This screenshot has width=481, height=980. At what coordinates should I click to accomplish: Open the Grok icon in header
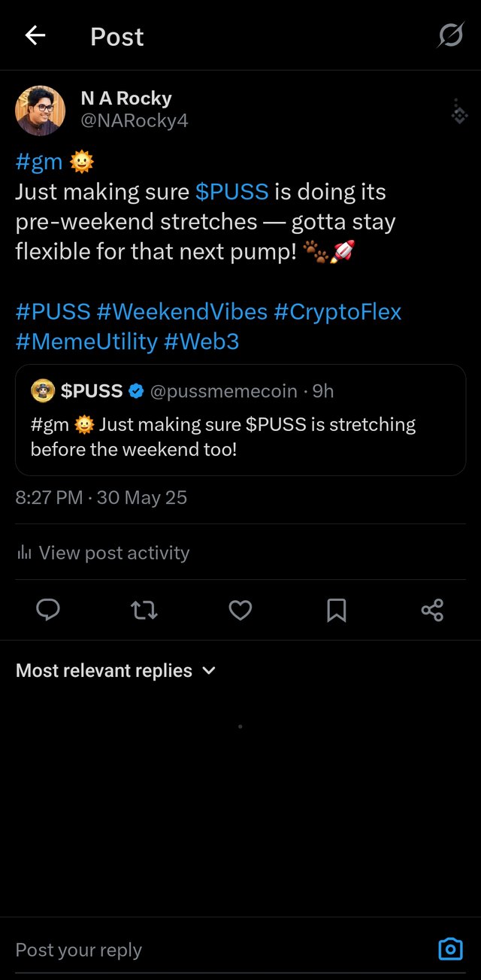pyautogui.click(x=451, y=35)
